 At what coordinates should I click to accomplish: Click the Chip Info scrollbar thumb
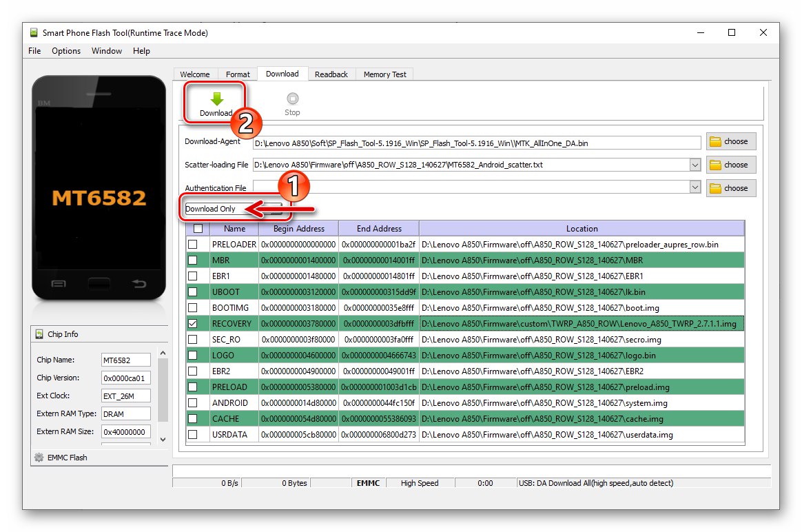coord(163,390)
